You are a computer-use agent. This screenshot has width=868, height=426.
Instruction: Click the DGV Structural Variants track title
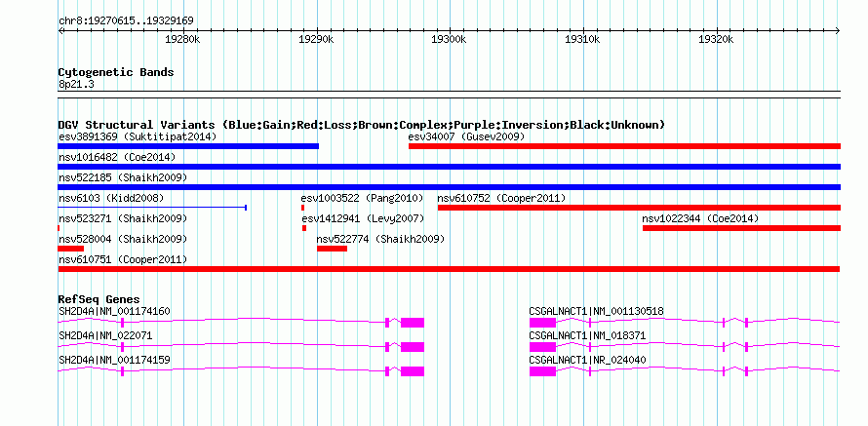pyautogui.click(x=362, y=125)
